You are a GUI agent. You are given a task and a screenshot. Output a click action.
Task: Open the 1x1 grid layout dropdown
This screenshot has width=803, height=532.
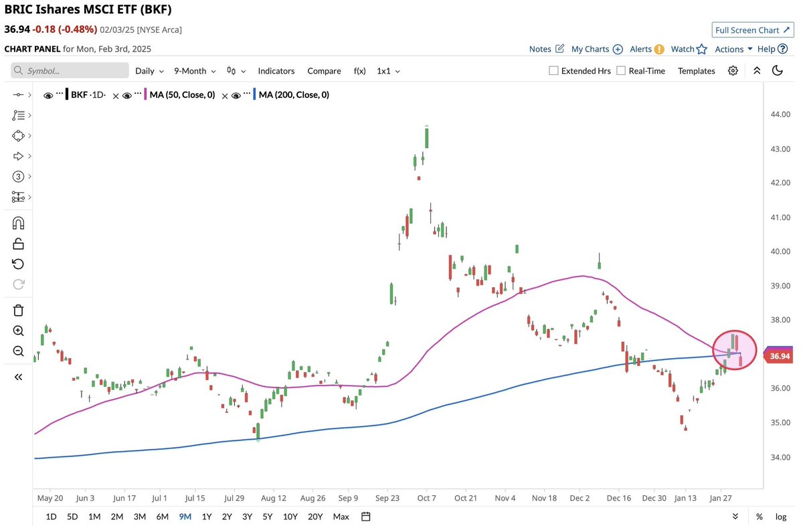(388, 70)
